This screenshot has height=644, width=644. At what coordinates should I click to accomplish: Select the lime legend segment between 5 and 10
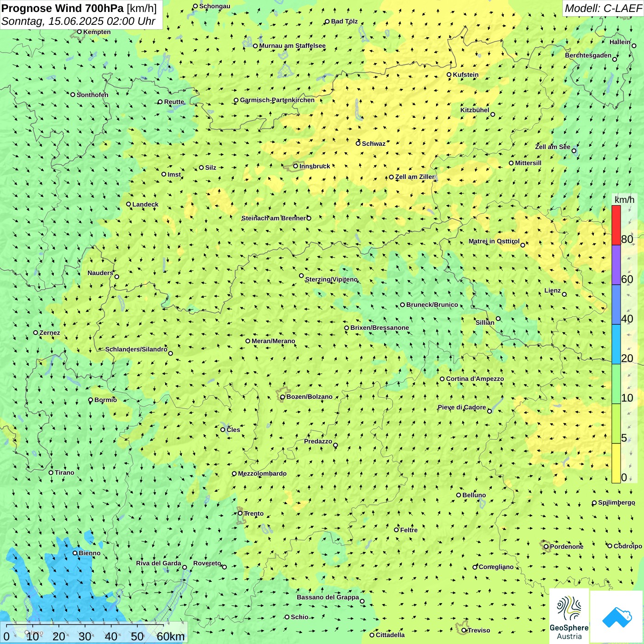tap(616, 424)
